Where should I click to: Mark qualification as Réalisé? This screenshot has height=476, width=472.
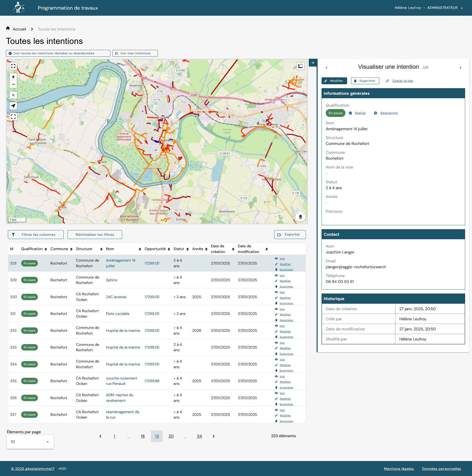pyautogui.click(x=360, y=113)
